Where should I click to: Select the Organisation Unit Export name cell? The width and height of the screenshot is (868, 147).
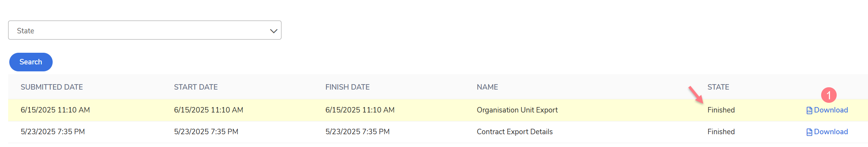click(517, 110)
